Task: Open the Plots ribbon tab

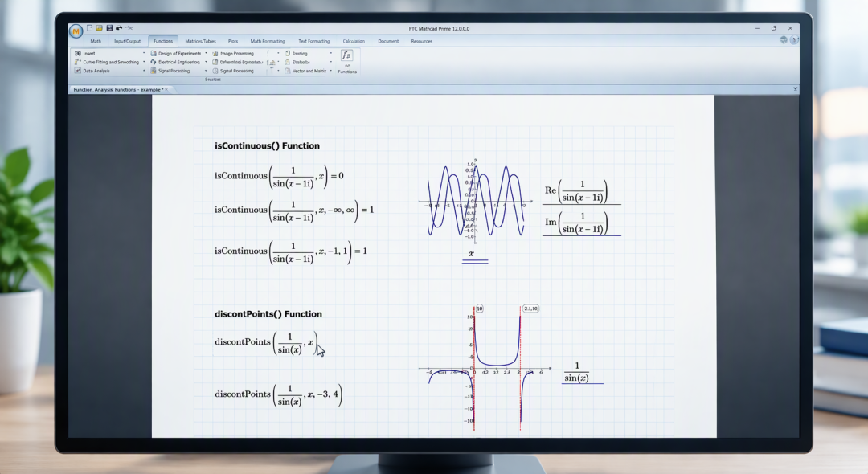Action: point(233,41)
